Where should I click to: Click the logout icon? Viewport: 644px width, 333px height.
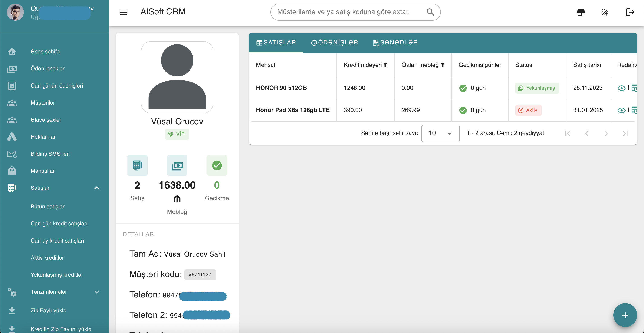tap(630, 12)
